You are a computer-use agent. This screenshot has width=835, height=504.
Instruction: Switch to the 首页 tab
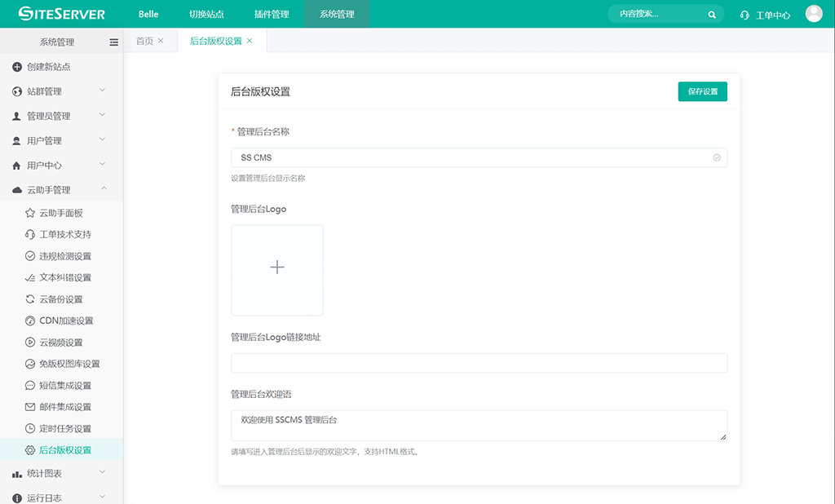[144, 41]
